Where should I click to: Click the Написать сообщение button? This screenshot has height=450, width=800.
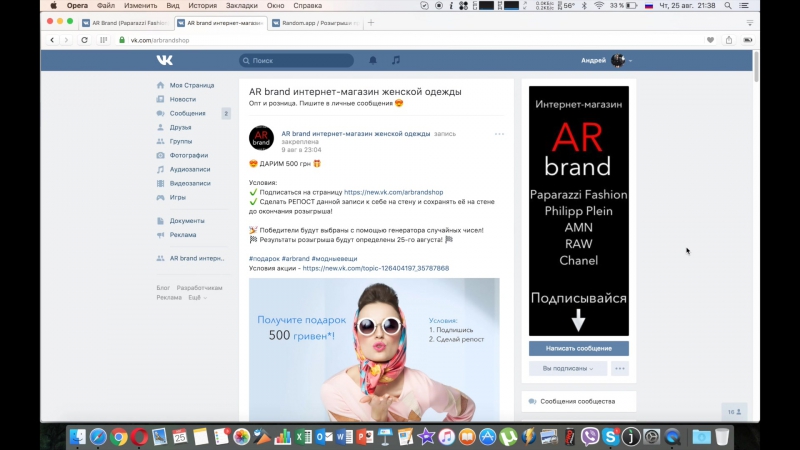(x=579, y=348)
